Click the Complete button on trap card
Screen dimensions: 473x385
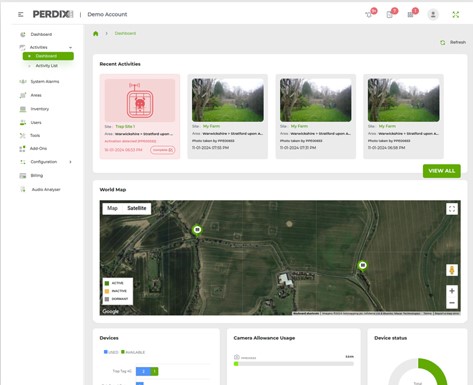point(162,150)
